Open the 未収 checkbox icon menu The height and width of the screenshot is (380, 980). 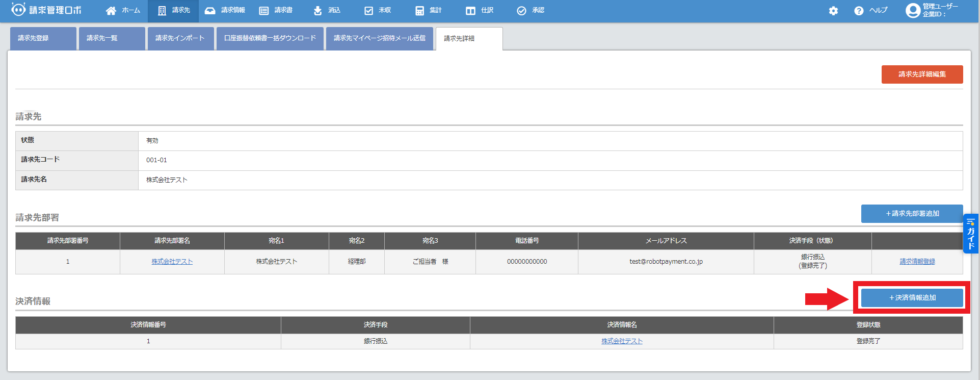(378, 11)
